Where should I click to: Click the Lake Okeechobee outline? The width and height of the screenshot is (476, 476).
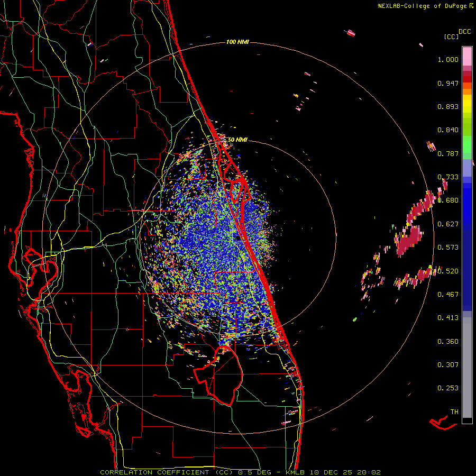pyautogui.click(x=218, y=375)
